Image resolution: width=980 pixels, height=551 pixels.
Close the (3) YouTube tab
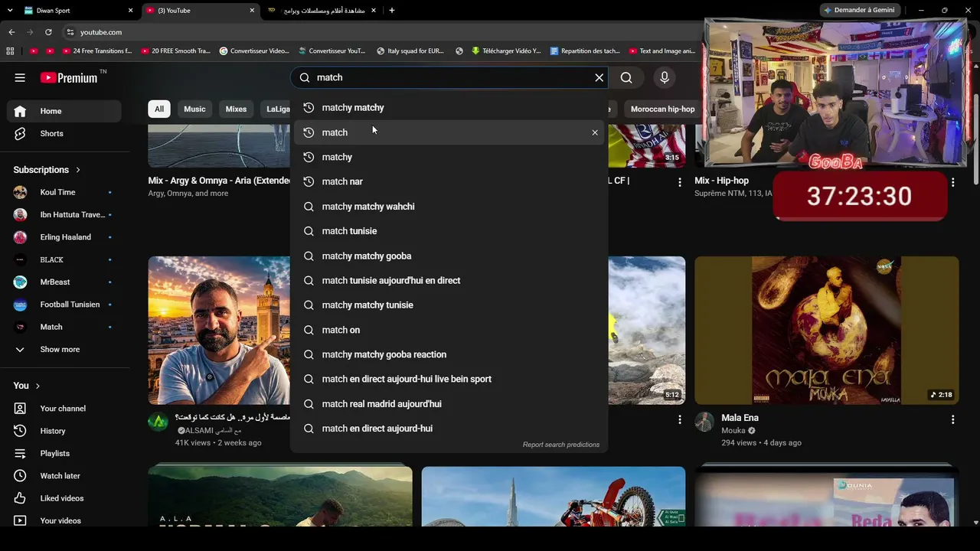[253, 11]
